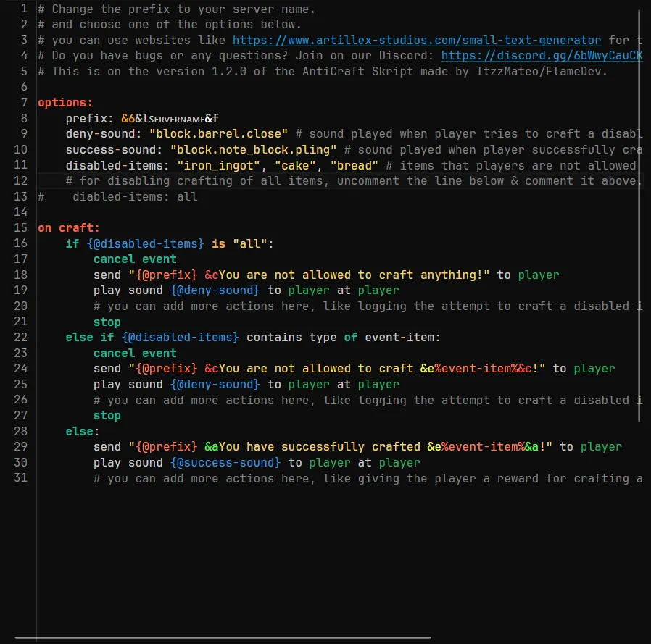Click the vertical scrollbar on the right
This screenshot has height=644, width=651.
click(639, 217)
